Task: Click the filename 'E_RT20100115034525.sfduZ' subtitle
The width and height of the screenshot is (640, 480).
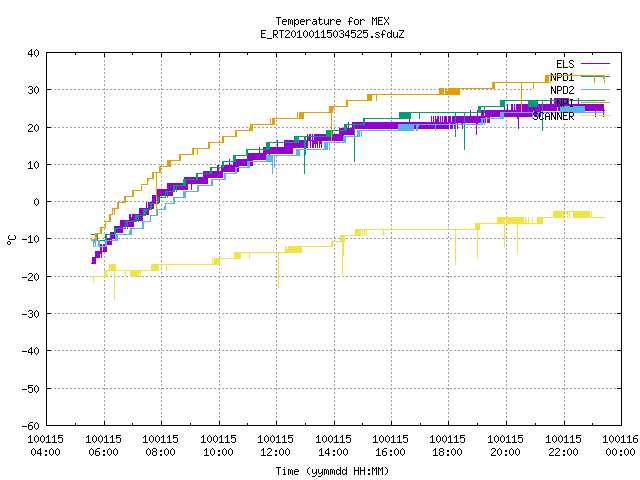Action: (x=332, y=34)
